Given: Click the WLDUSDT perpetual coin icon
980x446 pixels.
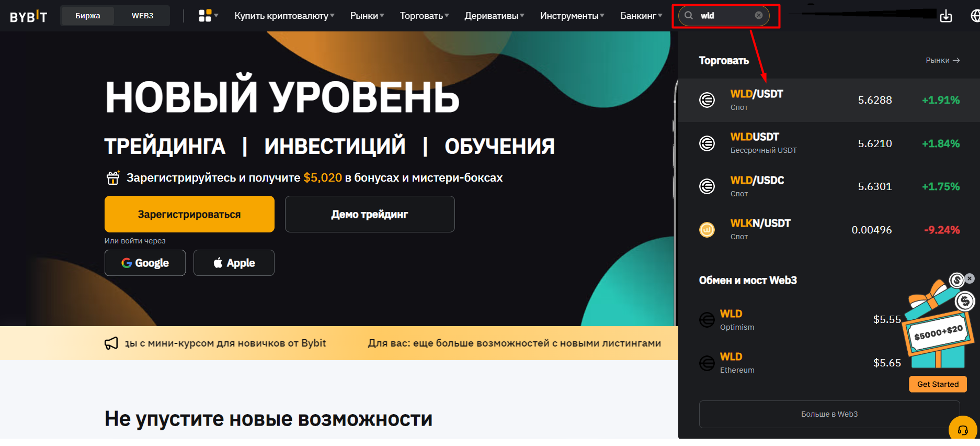Looking at the screenshot, I should point(707,143).
